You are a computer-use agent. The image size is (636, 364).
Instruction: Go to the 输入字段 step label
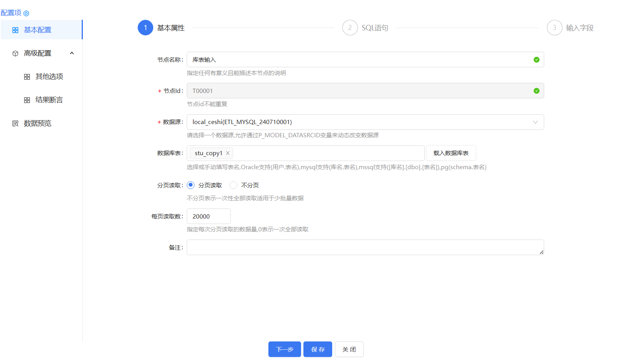coord(580,28)
